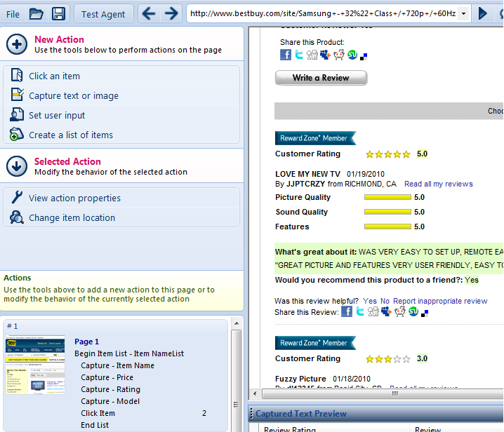Select the 'End List' action
Image resolution: width=504 pixels, height=432 pixels.
click(95, 425)
